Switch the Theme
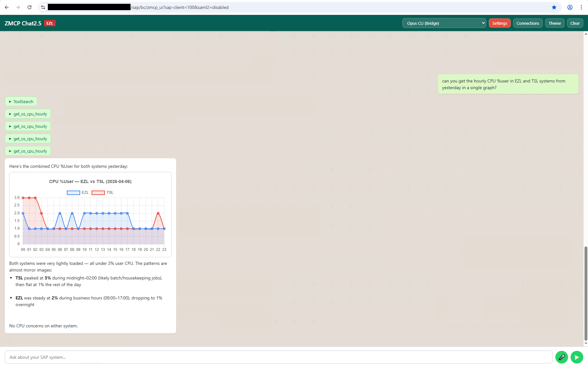 pyautogui.click(x=555, y=23)
